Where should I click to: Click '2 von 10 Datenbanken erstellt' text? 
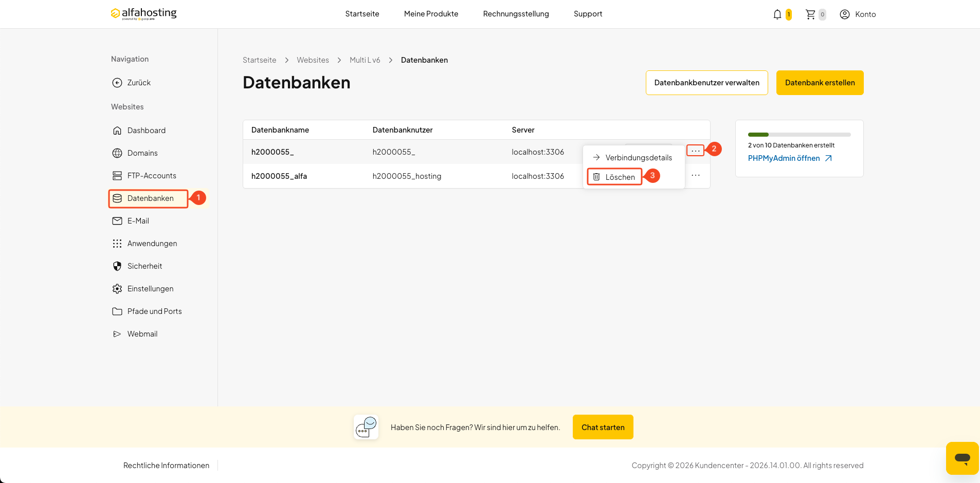point(791,145)
